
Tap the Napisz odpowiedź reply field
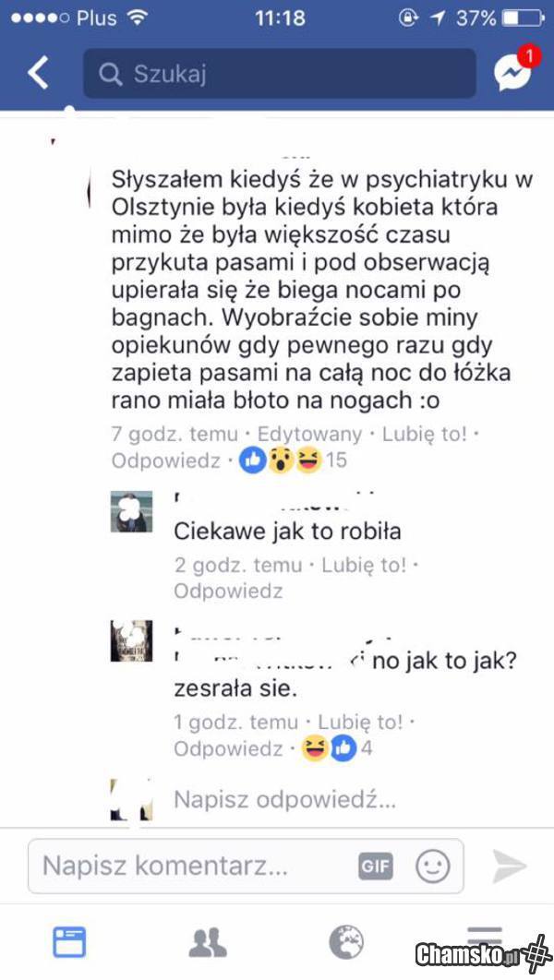[284, 799]
